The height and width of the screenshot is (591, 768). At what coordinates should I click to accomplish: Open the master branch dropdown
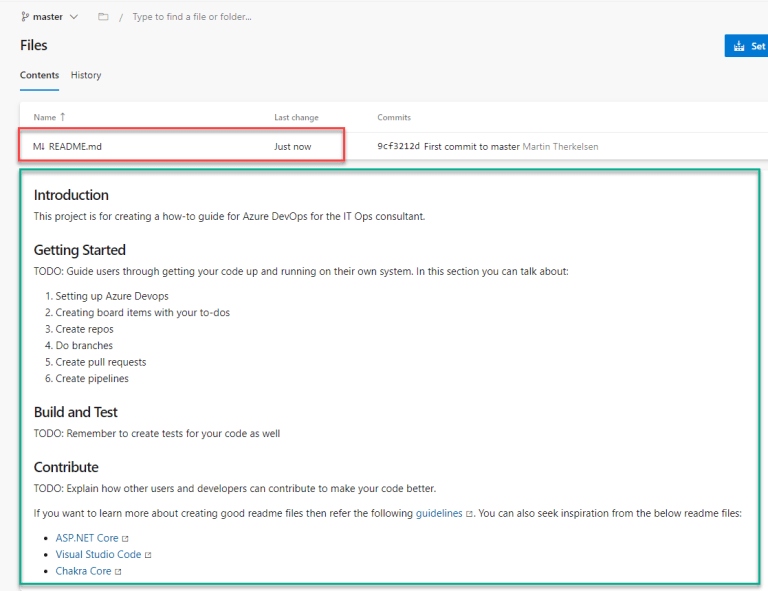click(x=49, y=17)
